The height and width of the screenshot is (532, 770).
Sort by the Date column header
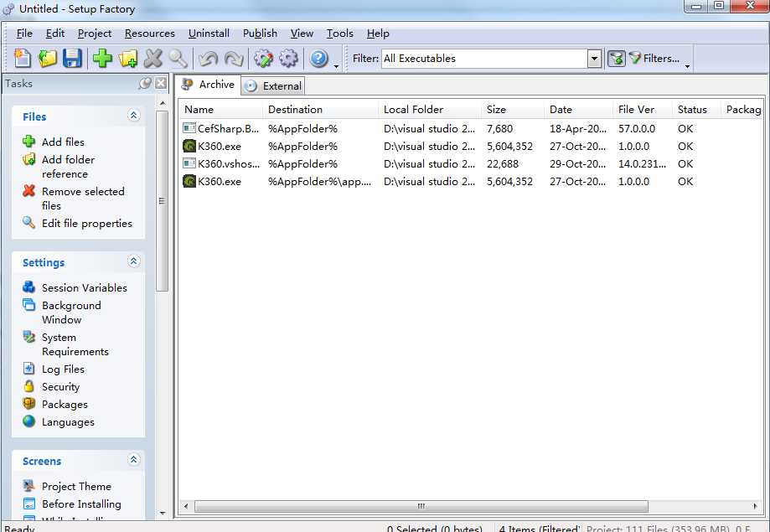click(579, 110)
